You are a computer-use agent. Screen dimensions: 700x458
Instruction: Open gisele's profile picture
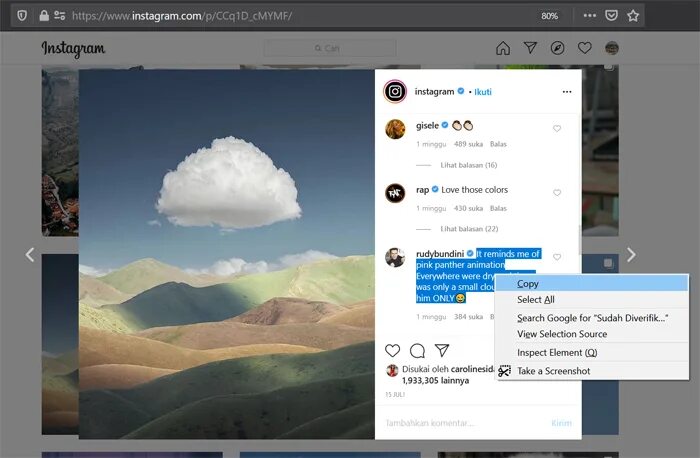pos(395,129)
